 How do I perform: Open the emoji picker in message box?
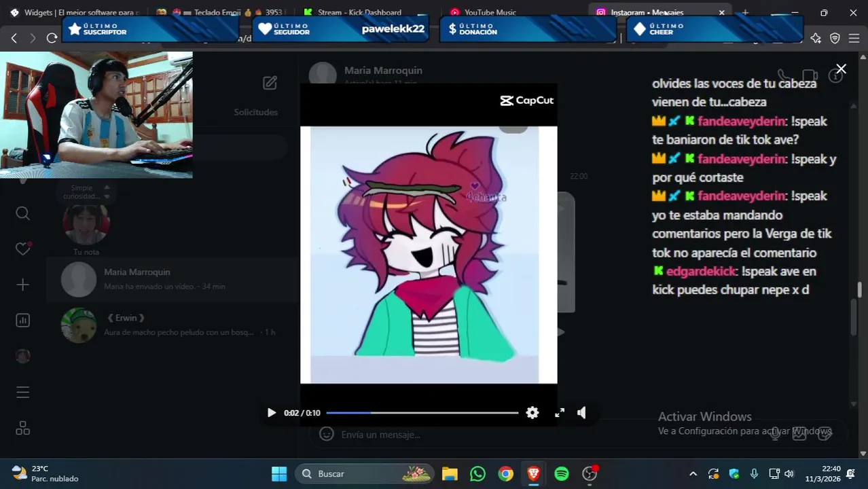(327, 434)
